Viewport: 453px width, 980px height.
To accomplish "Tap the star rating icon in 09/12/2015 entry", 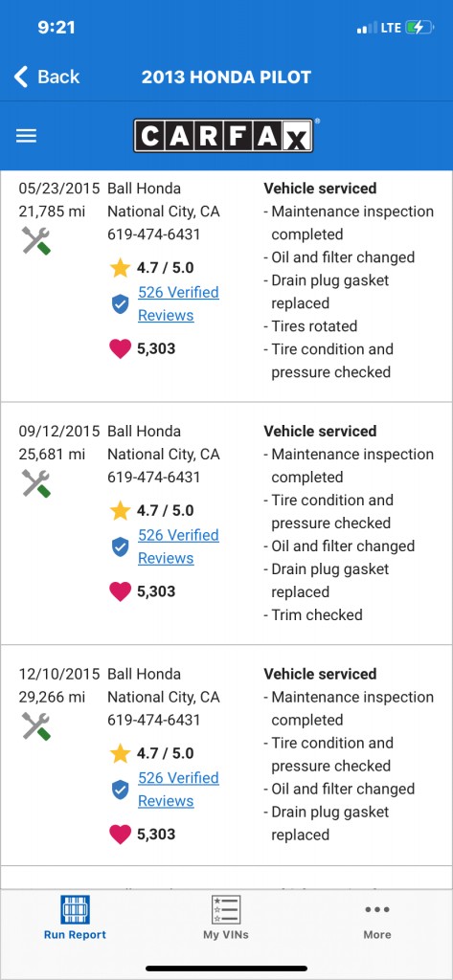I will pos(120,511).
